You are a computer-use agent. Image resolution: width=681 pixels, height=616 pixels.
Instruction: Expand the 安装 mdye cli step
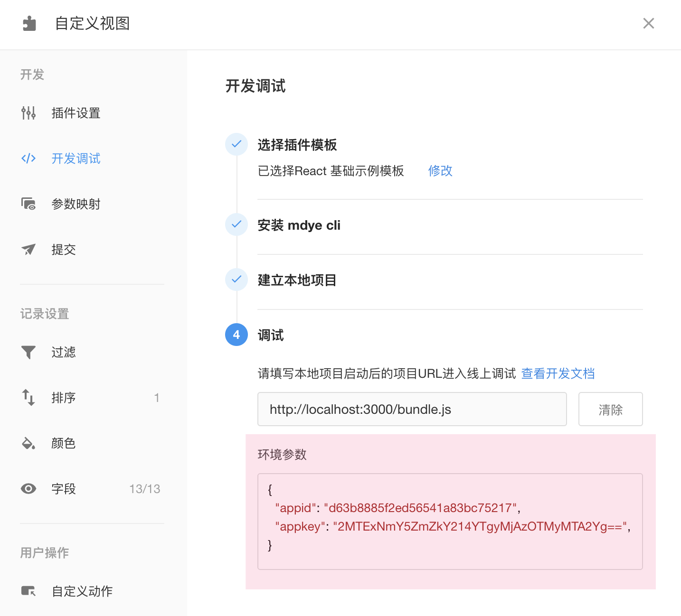point(299,225)
